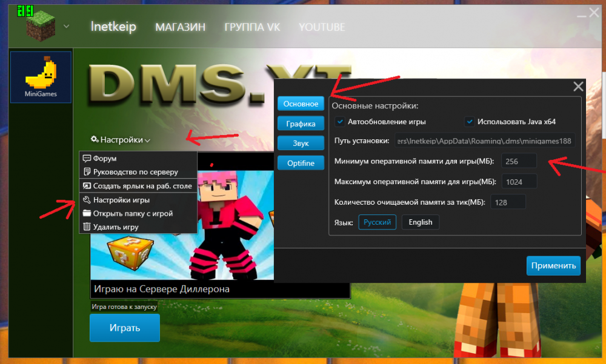Expand the dropdown arrow beside the logo
The width and height of the screenshot is (606, 364).
click(66, 27)
